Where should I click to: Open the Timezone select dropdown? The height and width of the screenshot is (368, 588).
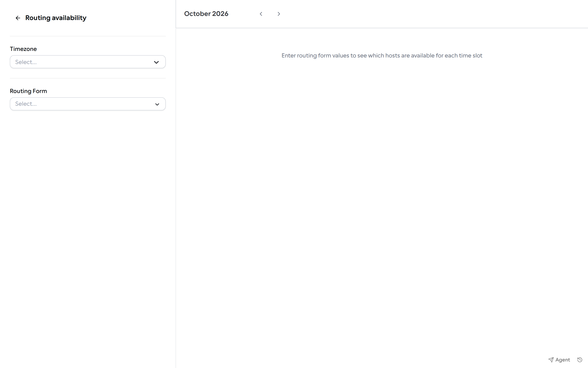click(88, 62)
